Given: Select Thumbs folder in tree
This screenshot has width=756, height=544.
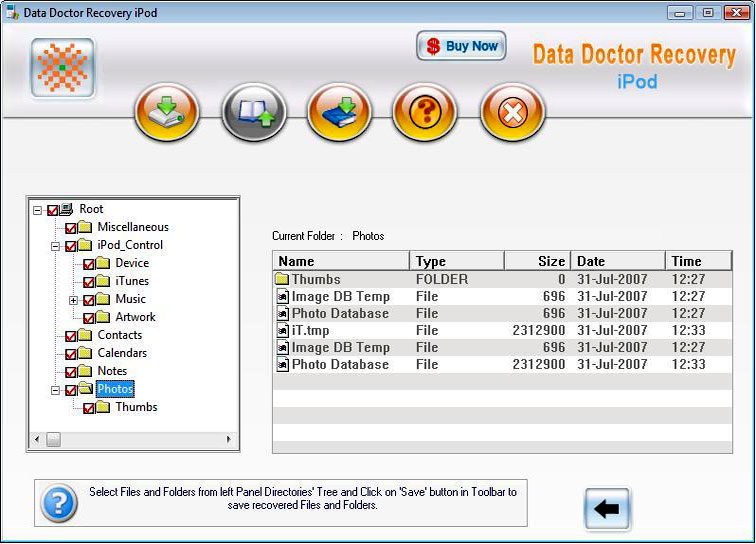Looking at the screenshot, I should (x=136, y=407).
